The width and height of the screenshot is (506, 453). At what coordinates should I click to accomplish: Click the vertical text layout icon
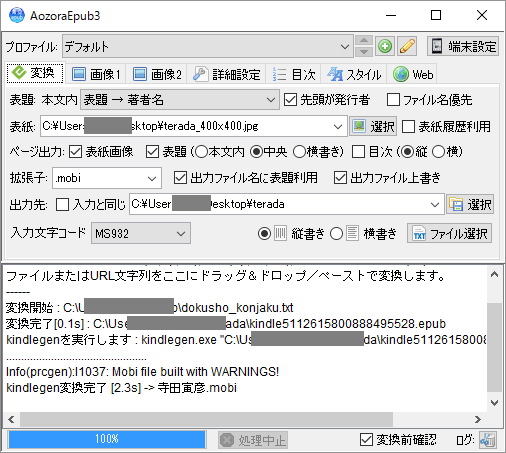coord(280,233)
